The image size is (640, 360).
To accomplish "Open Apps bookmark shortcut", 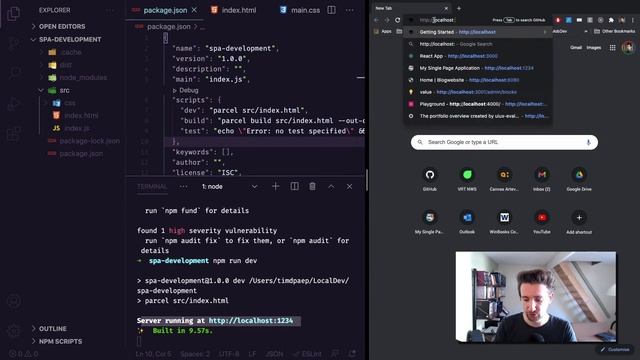I will pos(383,31).
